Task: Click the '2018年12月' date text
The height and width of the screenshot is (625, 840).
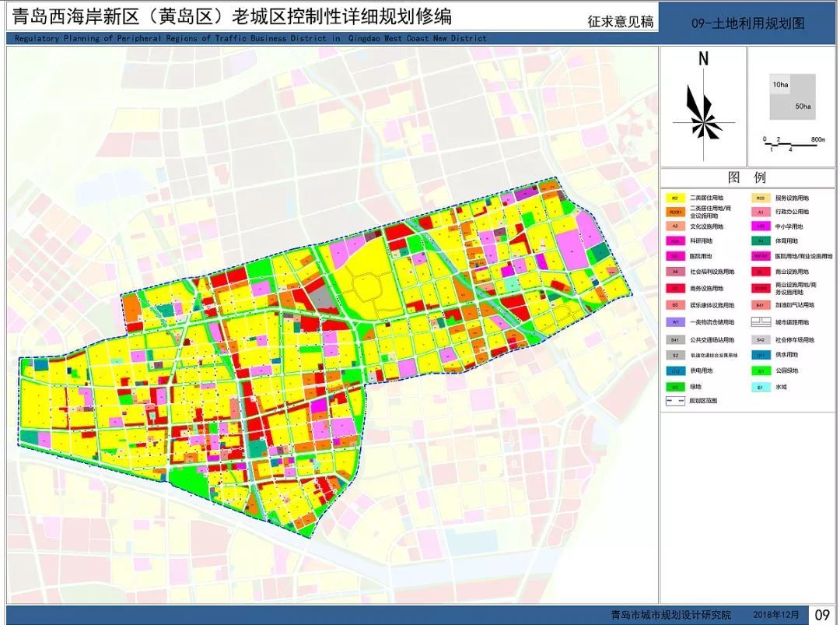Action: (x=775, y=615)
